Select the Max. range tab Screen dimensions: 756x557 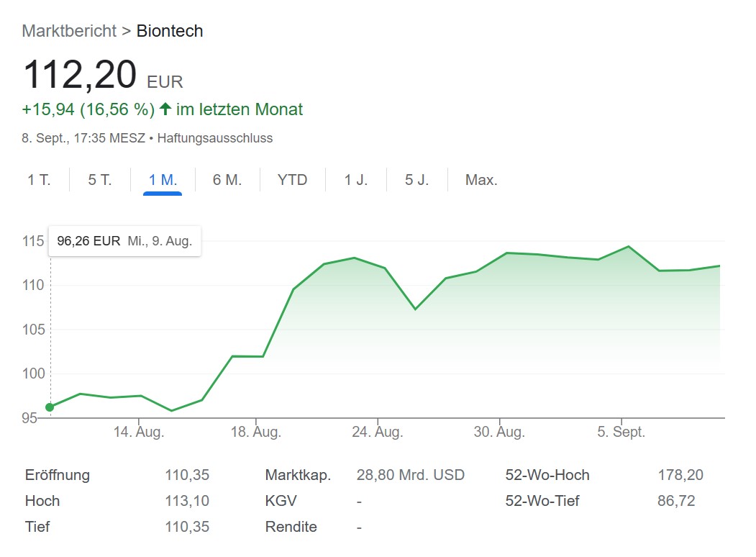(481, 180)
